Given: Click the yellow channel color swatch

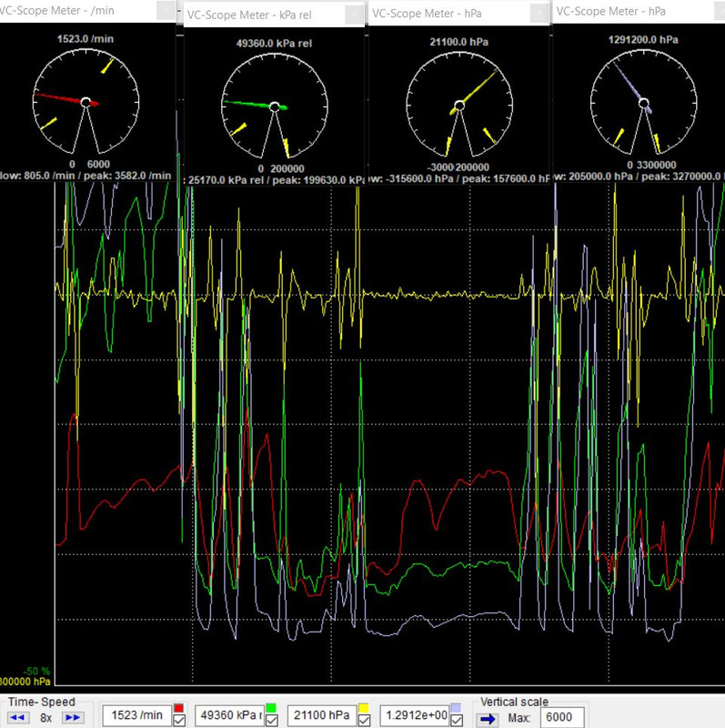Looking at the screenshot, I should coord(364,709).
